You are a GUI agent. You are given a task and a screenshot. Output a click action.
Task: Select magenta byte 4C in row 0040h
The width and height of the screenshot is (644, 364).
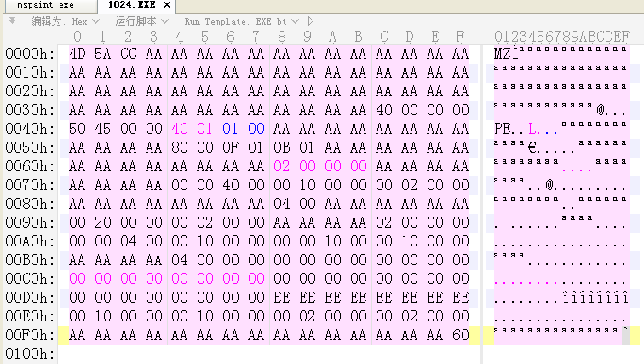pyautogui.click(x=180, y=129)
